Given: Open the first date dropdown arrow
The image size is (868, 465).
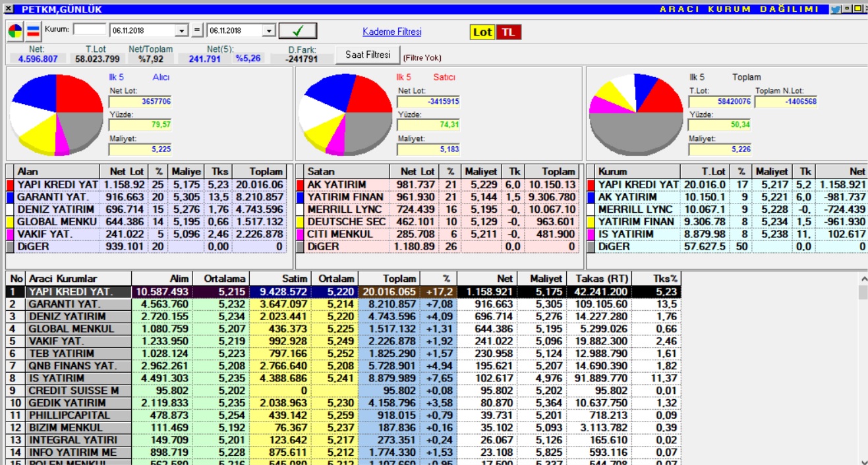Looking at the screenshot, I should pos(182,31).
